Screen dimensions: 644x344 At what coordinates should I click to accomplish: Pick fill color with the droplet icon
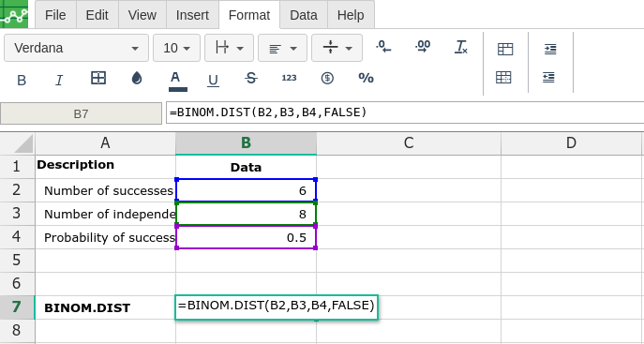click(x=137, y=78)
